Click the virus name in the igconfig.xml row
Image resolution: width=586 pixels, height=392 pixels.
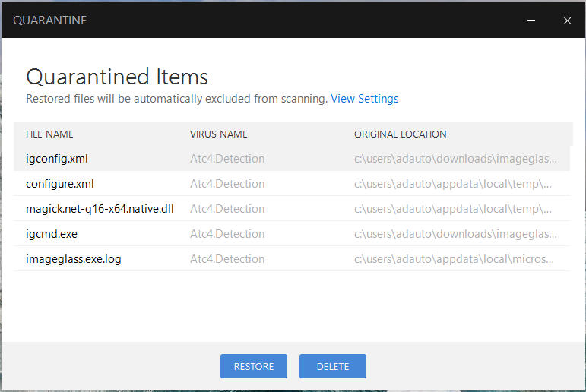pos(227,159)
